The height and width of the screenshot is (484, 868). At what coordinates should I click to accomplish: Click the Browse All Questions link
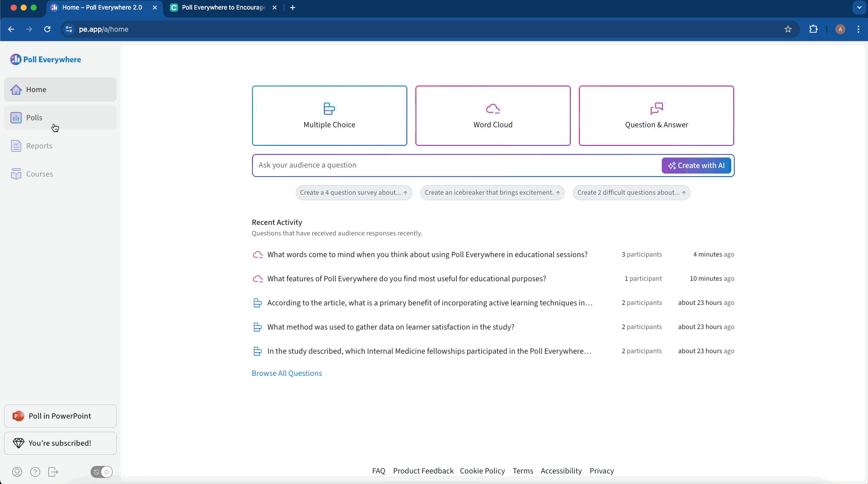[287, 373]
